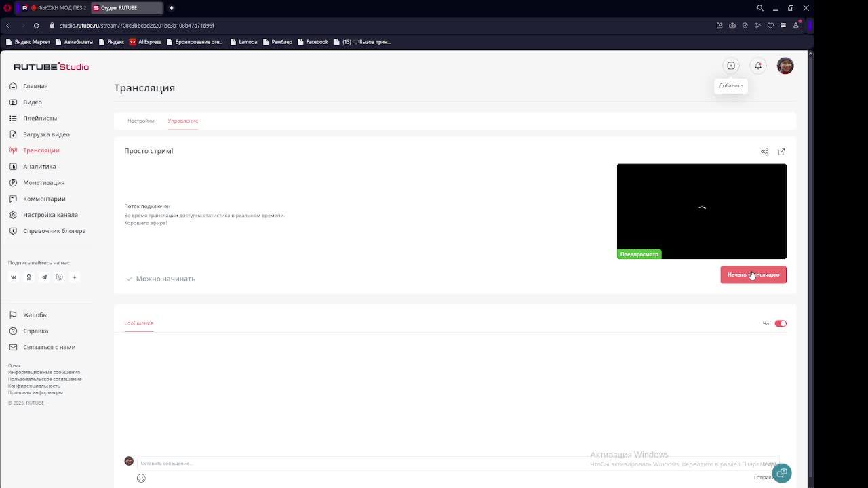Select the Сообщения chat tab

coord(138,323)
